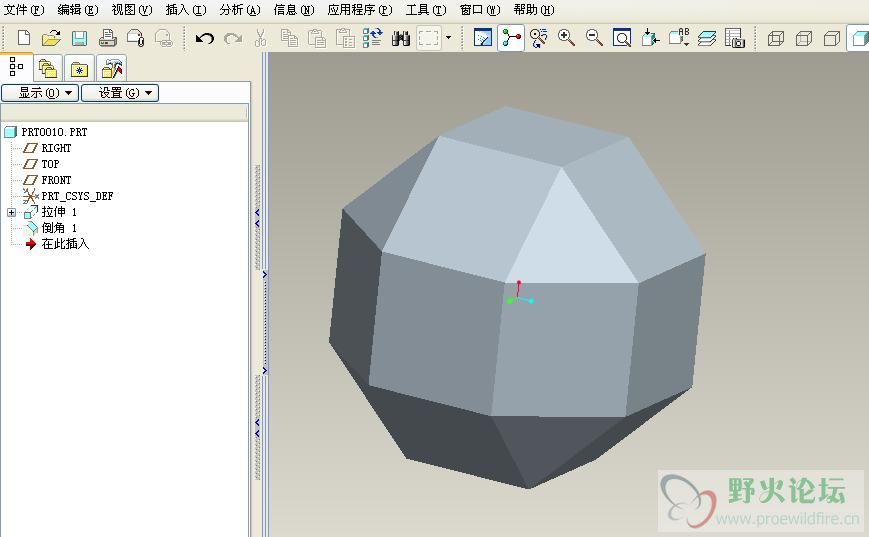Click the Copy icon

tap(289, 38)
